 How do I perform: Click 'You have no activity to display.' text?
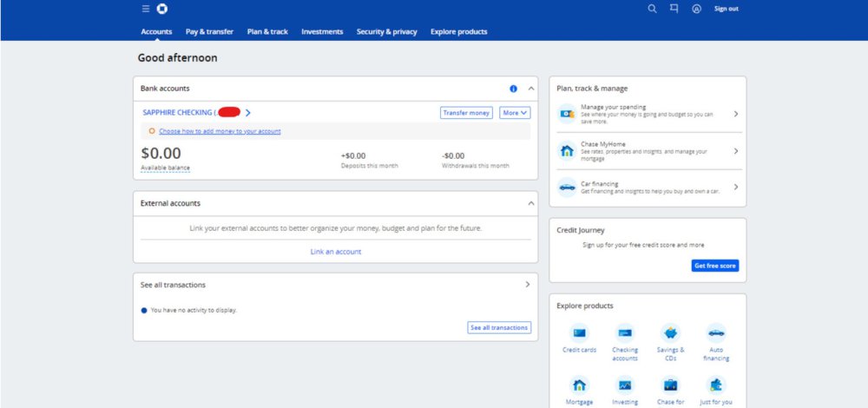pyautogui.click(x=194, y=310)
